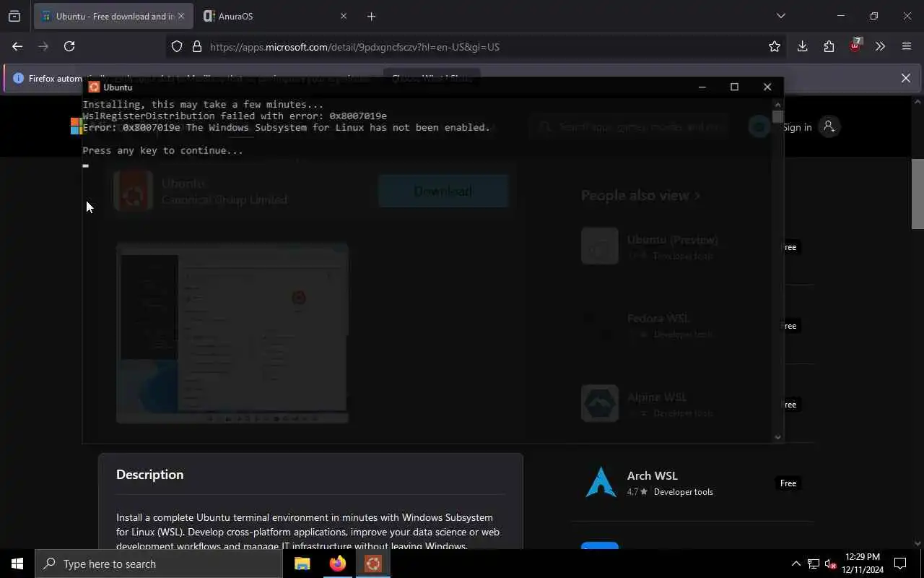This screenshot has height=578, width=924.
Task: Reload the current Microsoft Store page
Action: coord(69,46)
